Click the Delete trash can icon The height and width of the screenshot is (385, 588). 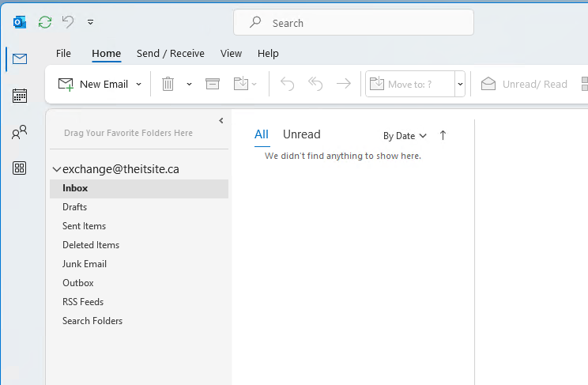coord(168,84)
